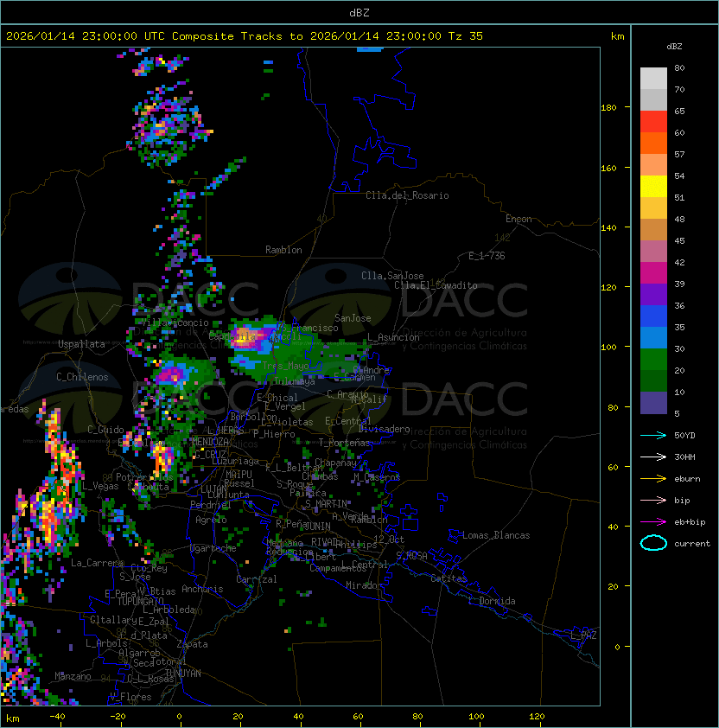
Task: Click the Clla.SanJose map label
Action: 392,276
